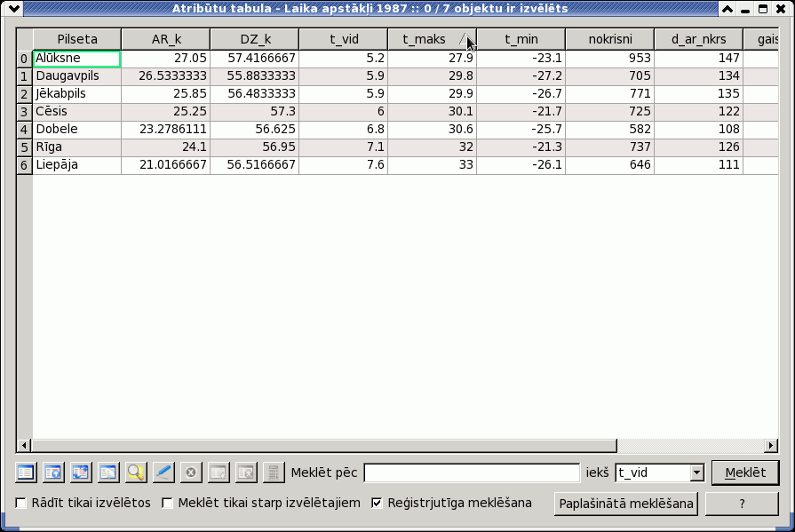The image size is (795, 532).
Task: Click the Delete selected features icon
Action: [191, 472]
